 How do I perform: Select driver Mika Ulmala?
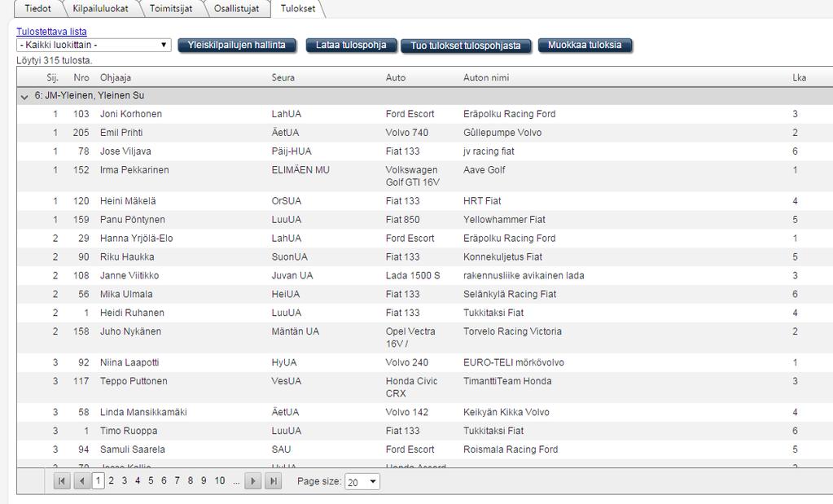click(126, 294)
